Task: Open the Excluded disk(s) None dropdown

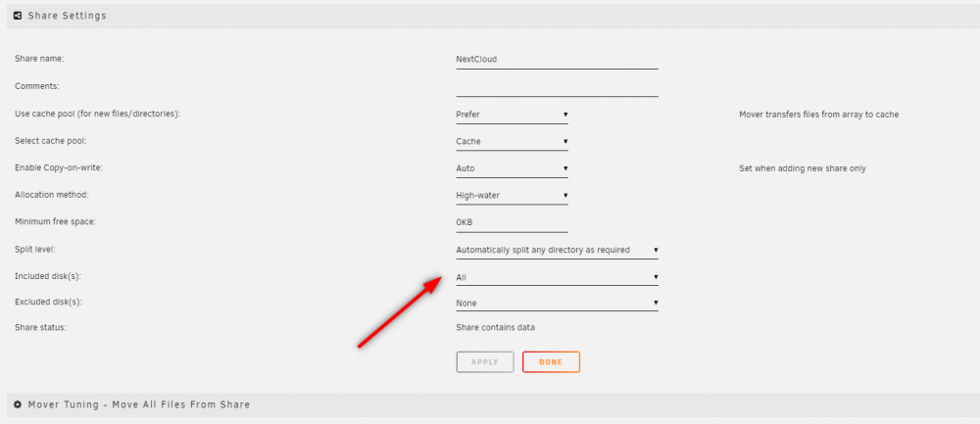Action: 557,303
